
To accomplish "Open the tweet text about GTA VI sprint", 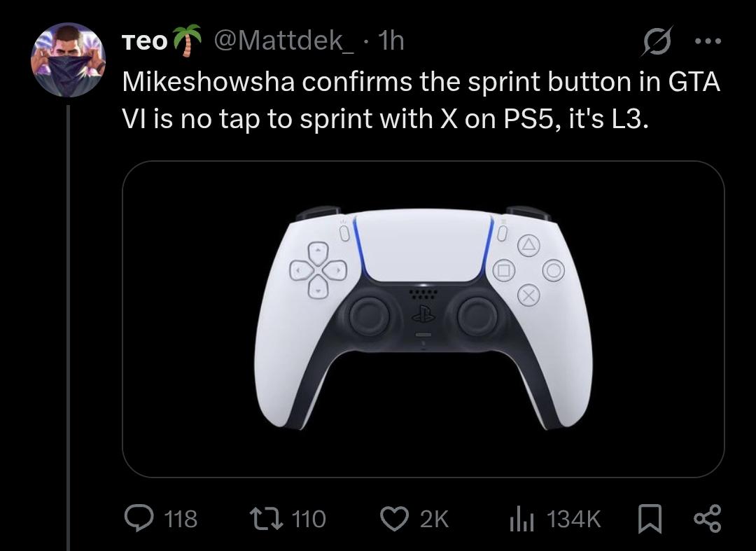I will point(421,100).
